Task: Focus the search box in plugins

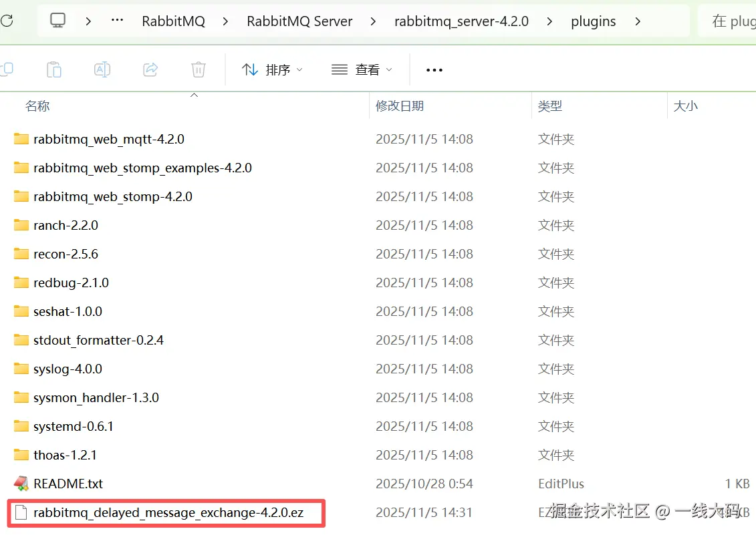Action: click(x=727, y=21)
